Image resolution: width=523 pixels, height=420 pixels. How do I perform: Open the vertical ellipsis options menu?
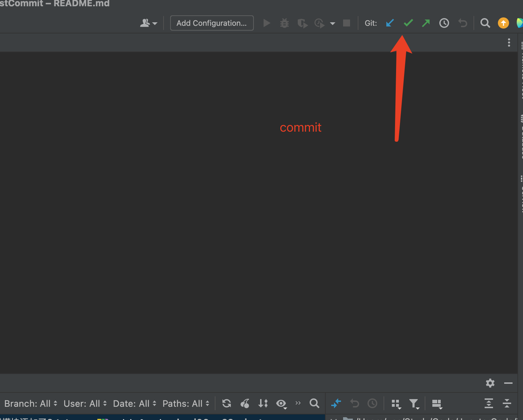pos(509,42)
